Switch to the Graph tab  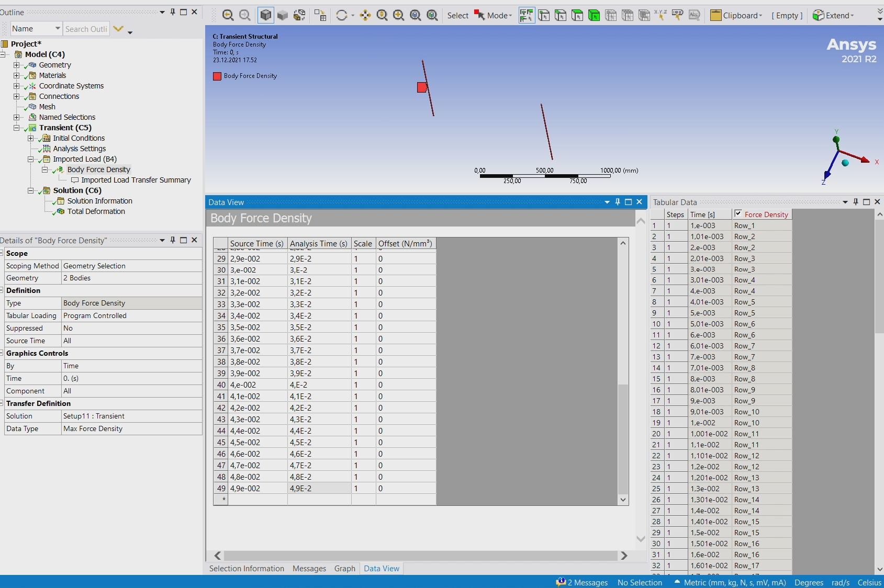pos(344,569)
